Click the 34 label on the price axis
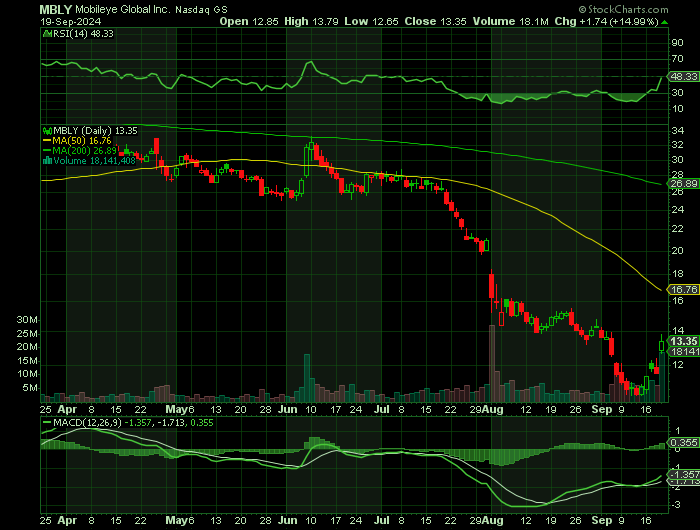This screenshot has height=530, width=700. [677, 130]
